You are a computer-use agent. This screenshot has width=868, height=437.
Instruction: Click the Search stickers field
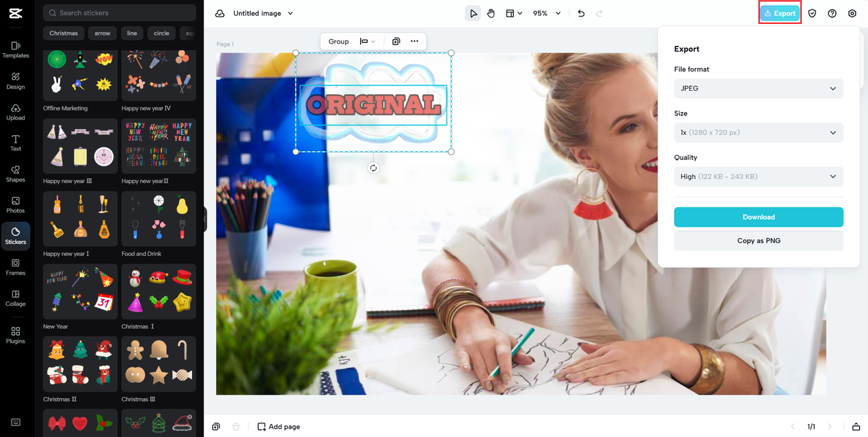tap(119, 13)
